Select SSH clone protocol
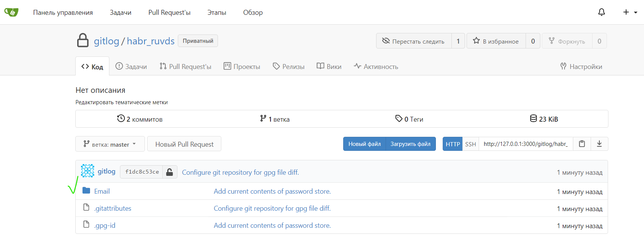 pyautogui.click(x=470, y=144)
